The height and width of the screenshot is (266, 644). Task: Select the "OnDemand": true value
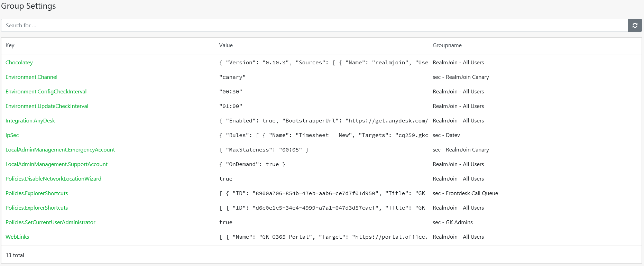[252, 164]
